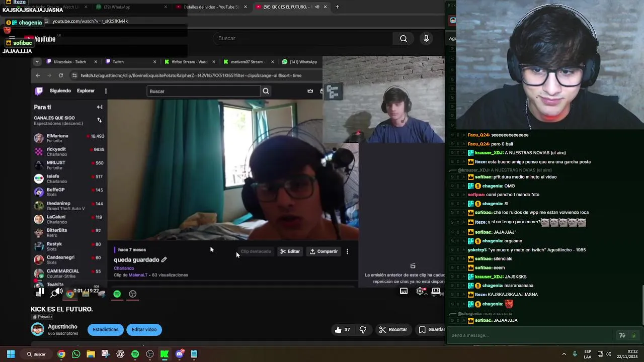The height and width of the screenshot is (362, 644).
Task: Open ChatGPT app from the taskbar
Action: [120, 354]
